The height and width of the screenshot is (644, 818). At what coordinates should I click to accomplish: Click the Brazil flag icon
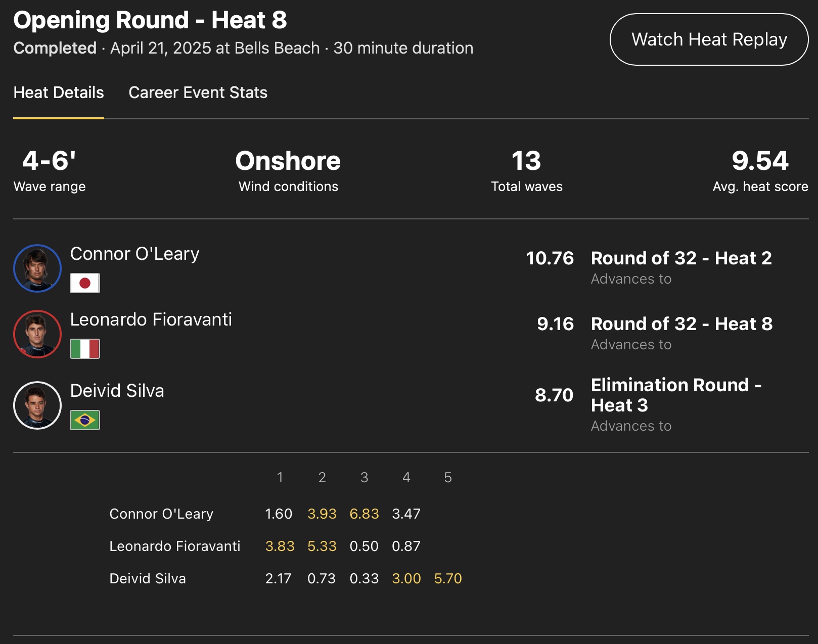[x=85, y=420]
